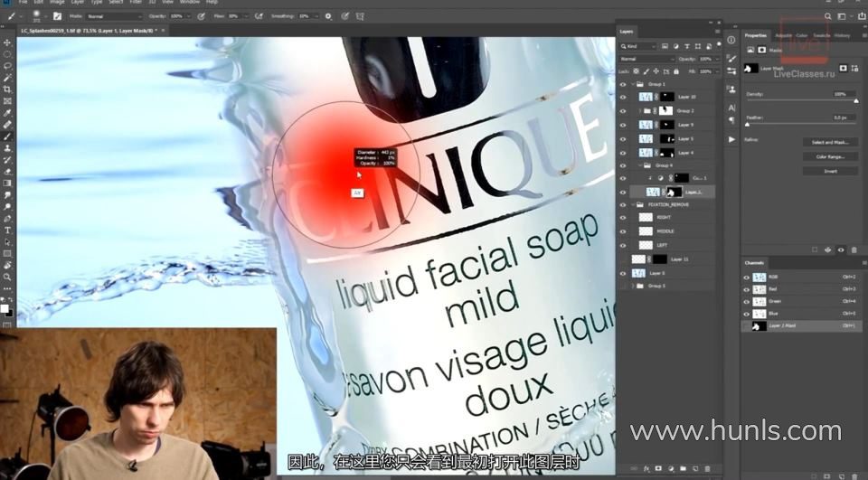Click load selection from mask icon
The image size is (868, 480).
click(x=815, y=250)
